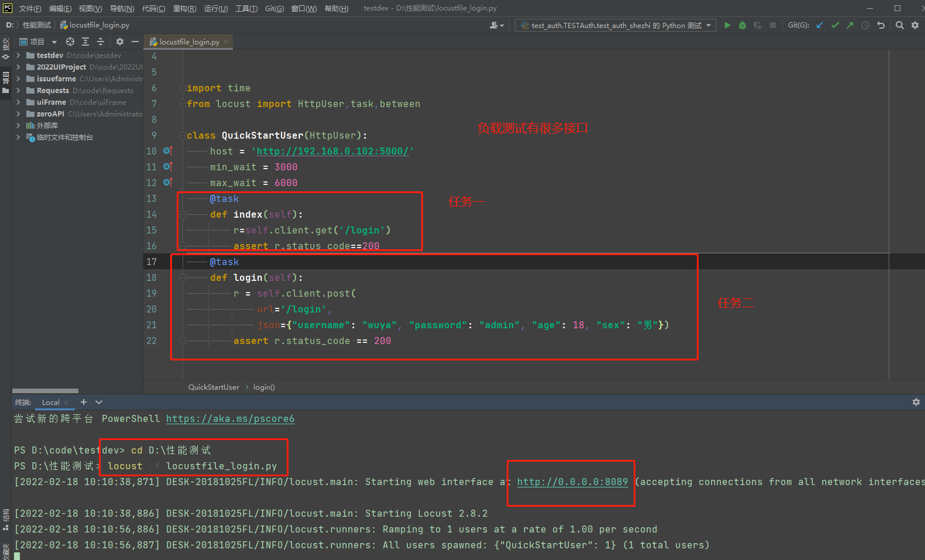The image size is (925, 560).
Task: Click the gutter marker beside min_wait line
Action: point(168,167)
